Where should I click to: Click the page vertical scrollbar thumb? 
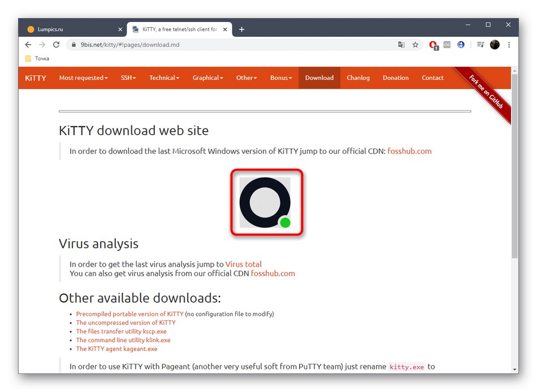click(514, 166)
